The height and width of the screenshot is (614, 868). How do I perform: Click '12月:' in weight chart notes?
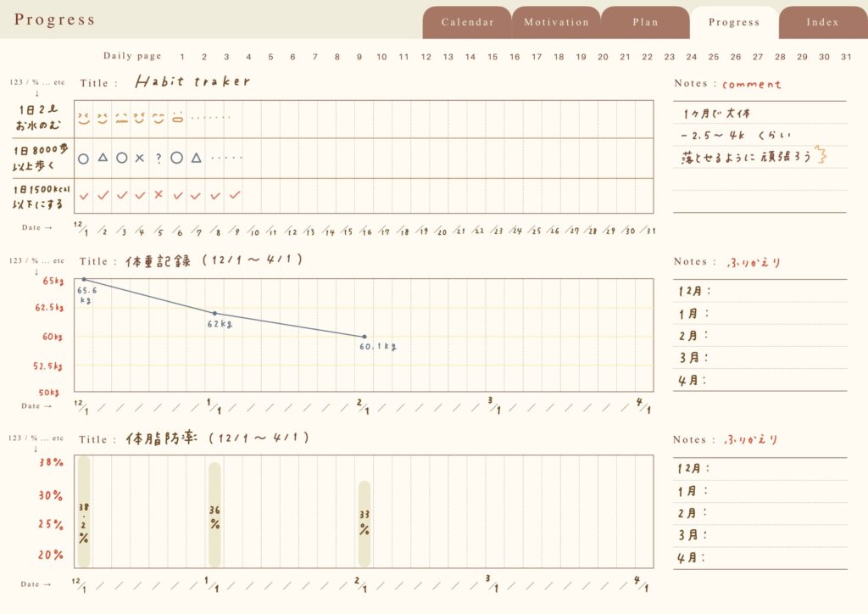coord(695,291)
